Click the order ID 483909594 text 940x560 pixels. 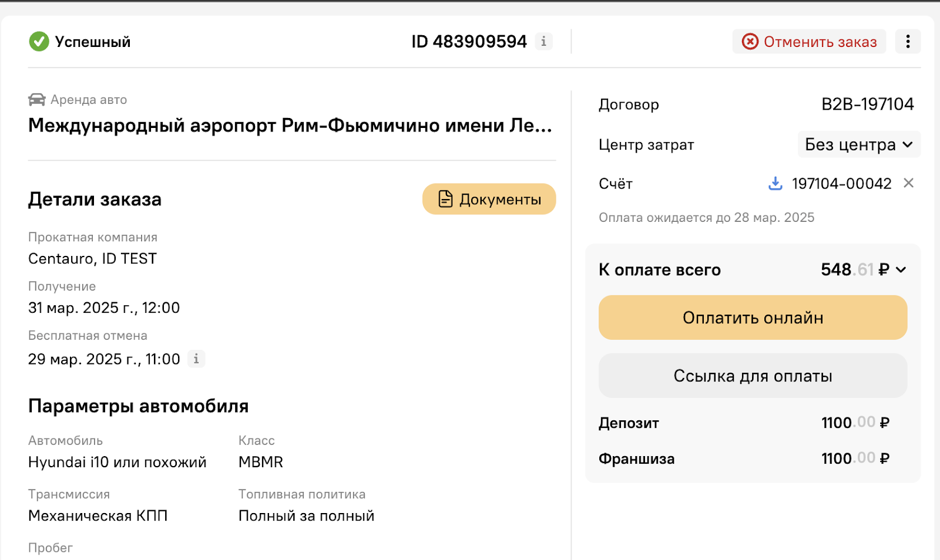pos(469,42)
